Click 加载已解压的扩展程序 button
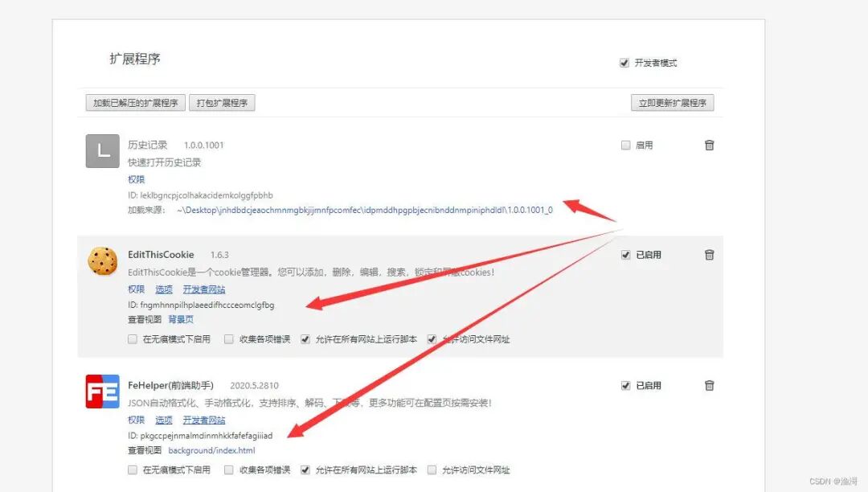The height and width of the screenshot is (492, 868). tap(136, 103)
